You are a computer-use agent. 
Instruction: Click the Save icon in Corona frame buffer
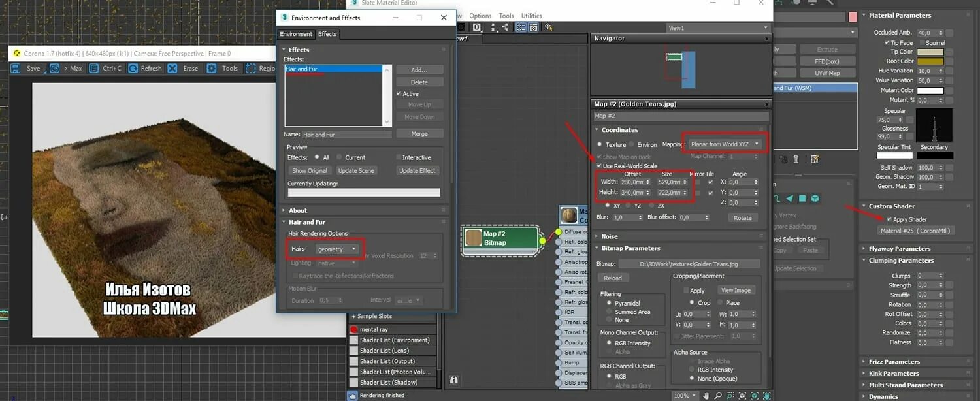(16, 68)
